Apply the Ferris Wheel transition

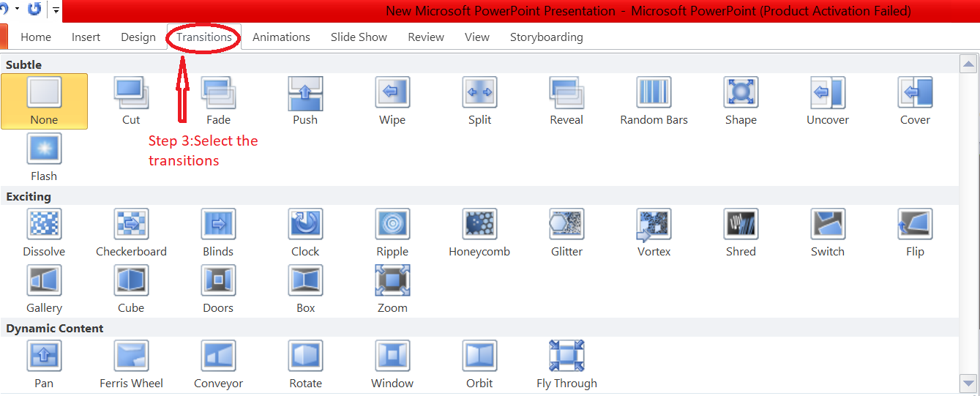[x=131, y=365]
